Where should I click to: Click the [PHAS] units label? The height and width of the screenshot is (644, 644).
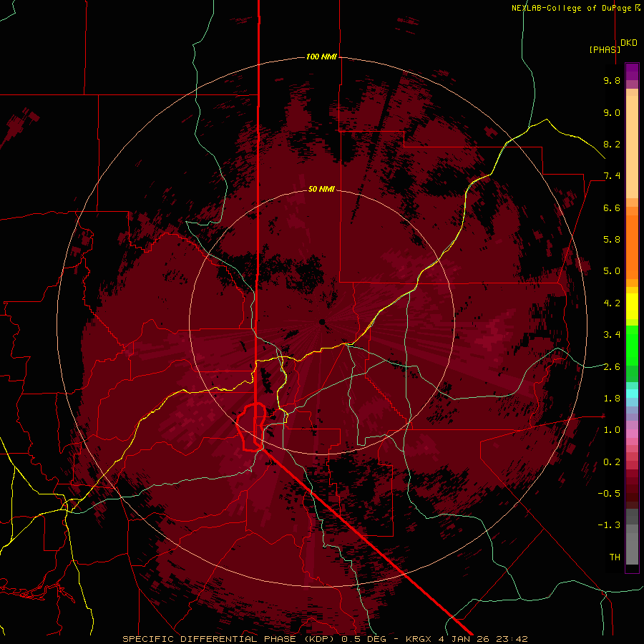tap(605, 49)
